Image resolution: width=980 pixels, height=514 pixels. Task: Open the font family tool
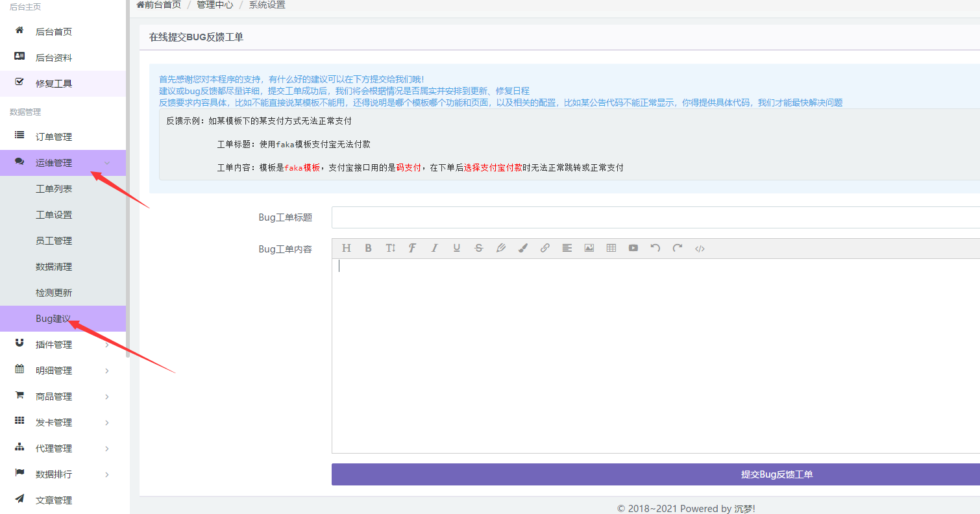412,248
